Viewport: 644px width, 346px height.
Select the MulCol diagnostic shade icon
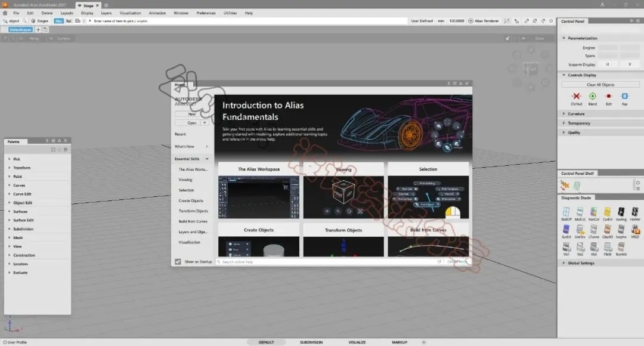click(580, 212)
